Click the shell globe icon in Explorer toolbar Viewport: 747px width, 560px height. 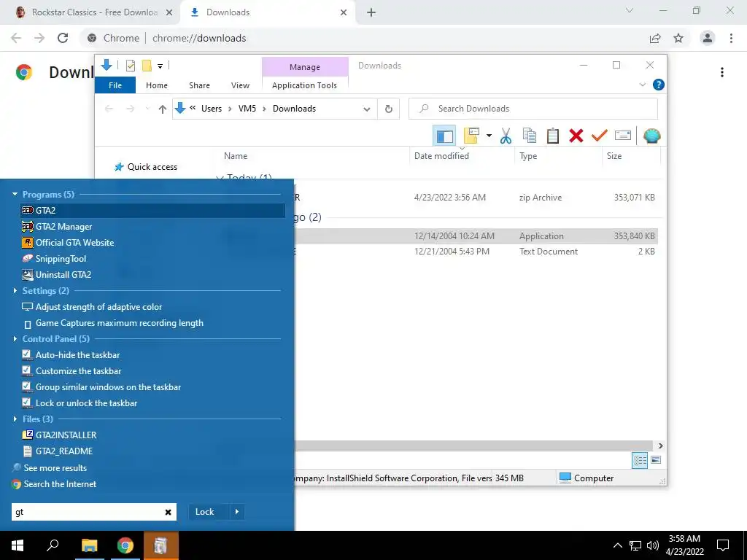[x=651, y=136]
